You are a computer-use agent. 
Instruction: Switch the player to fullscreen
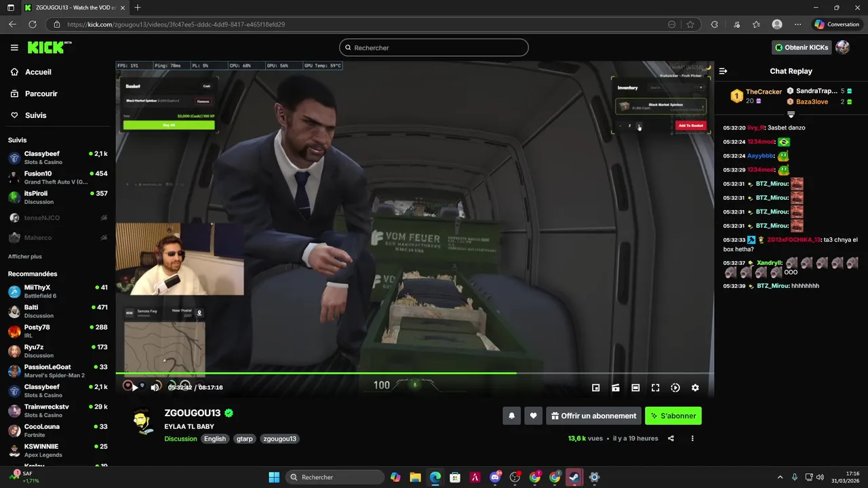(655, 388)
